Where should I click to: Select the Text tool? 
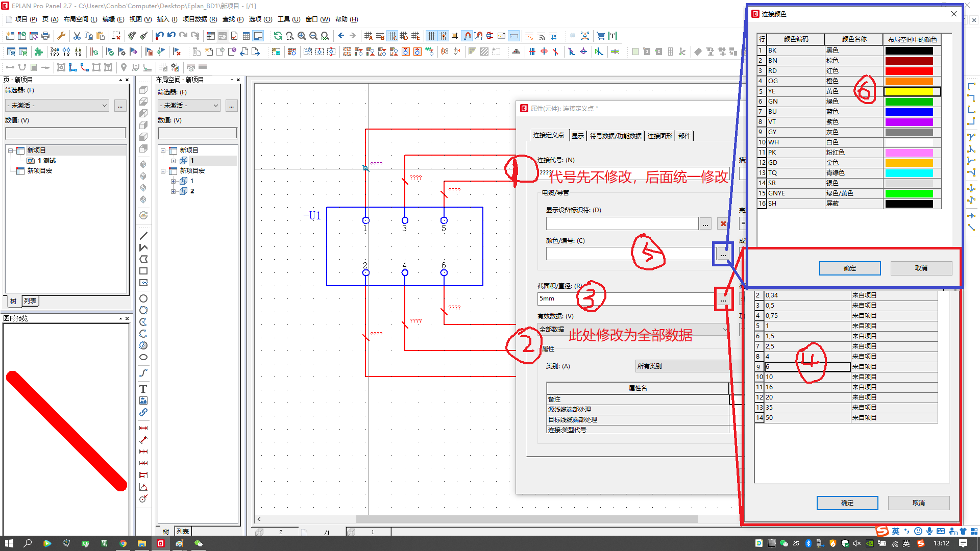(x=143, y=388)
